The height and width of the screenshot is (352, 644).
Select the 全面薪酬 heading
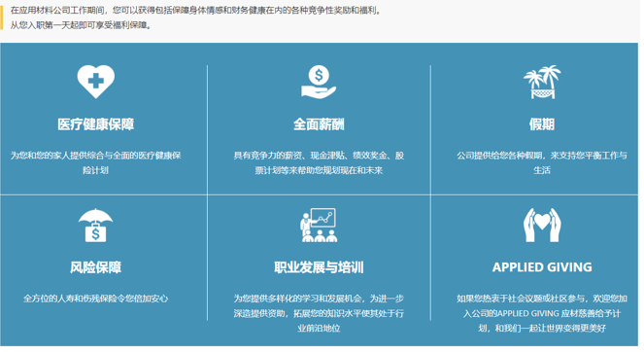click(x=319, y=124)
